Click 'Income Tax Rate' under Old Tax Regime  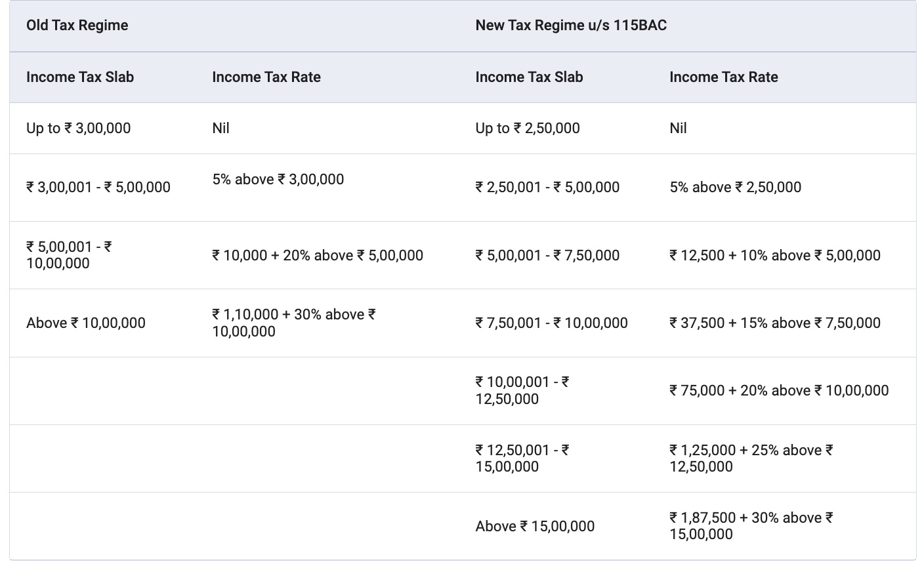266,77
